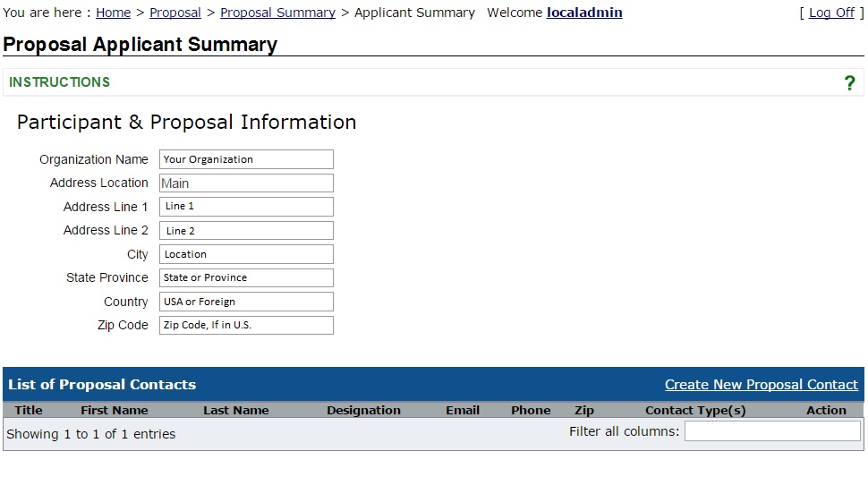Go to Home breadcrumb link
868x494 pixels.
pyautogui.click(x=113, y=13)
